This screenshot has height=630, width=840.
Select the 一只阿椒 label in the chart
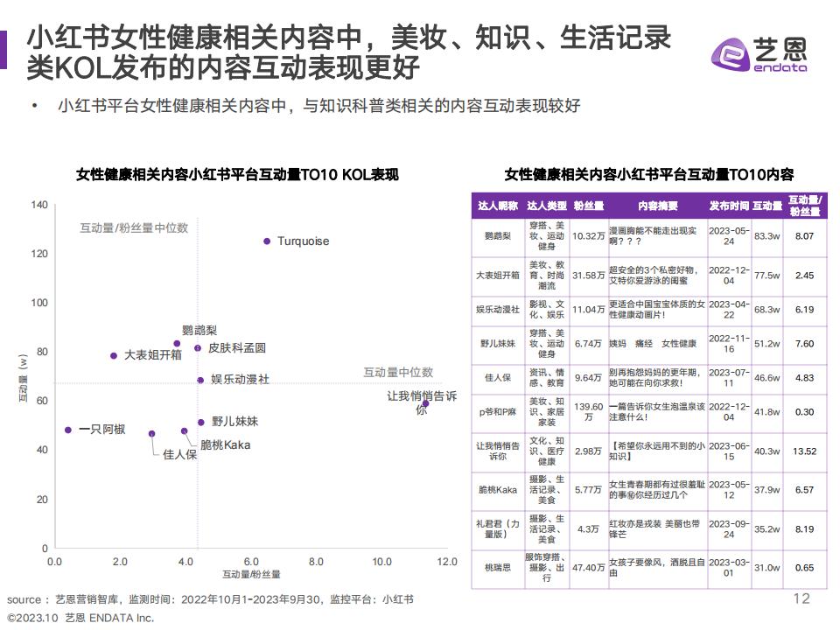coord(101,429)
